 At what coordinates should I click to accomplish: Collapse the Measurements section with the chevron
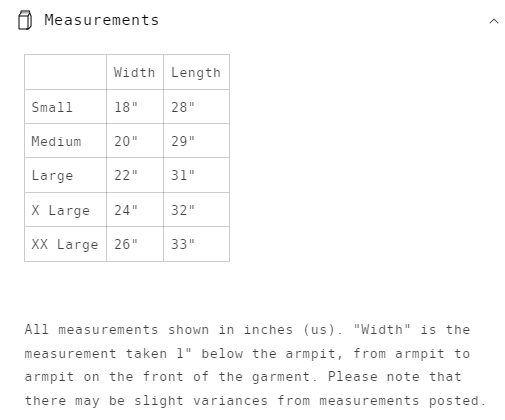pyautogui.click(x=494, y=22)
